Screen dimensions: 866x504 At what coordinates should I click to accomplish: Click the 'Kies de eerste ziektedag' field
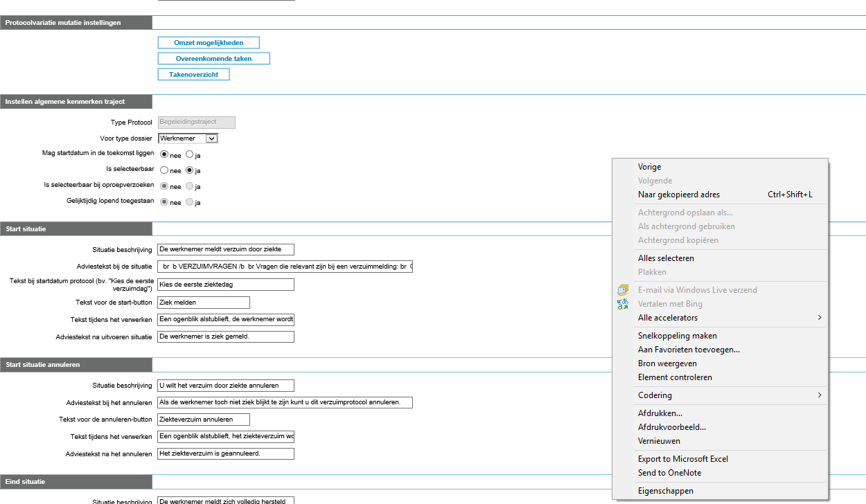(226, 285)
